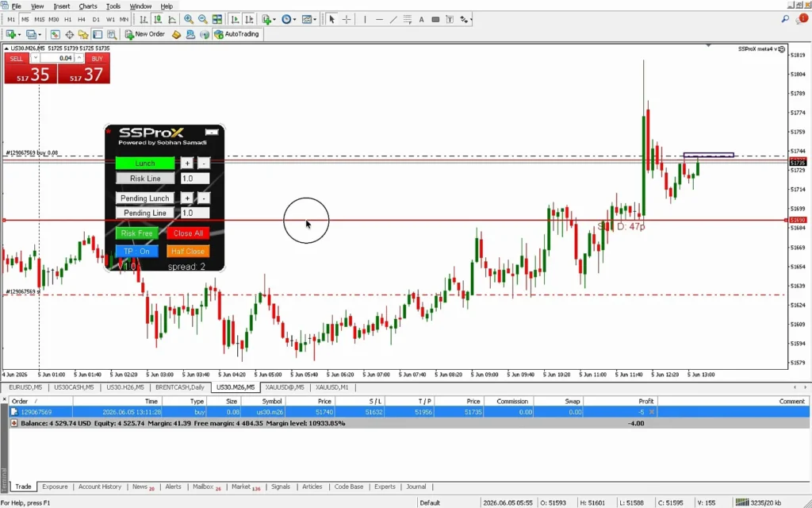This screenshot has width=812, height=508.
Task: Zoom out of the chart
Action: point(202,20)
